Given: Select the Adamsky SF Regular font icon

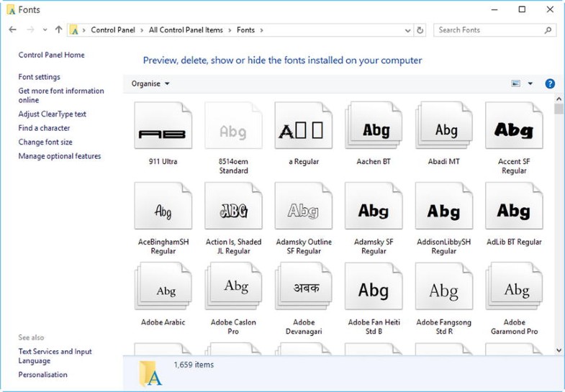Looking at the screenshot, I should (374, 206).
